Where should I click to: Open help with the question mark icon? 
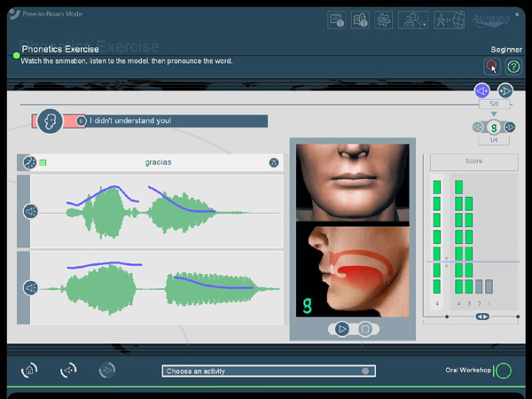[513, 66]
